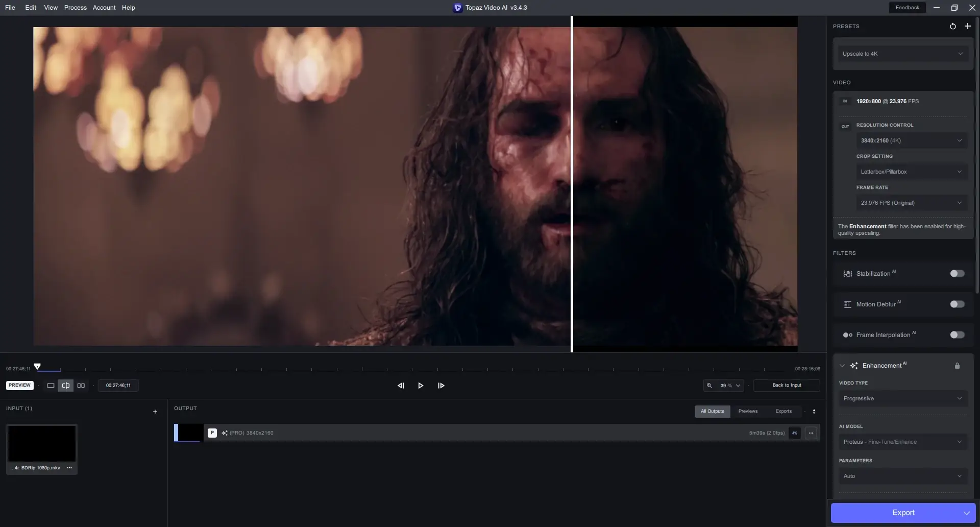Open the Letterbox/Pillarbox crop setting dropdown

click(911, 172)
